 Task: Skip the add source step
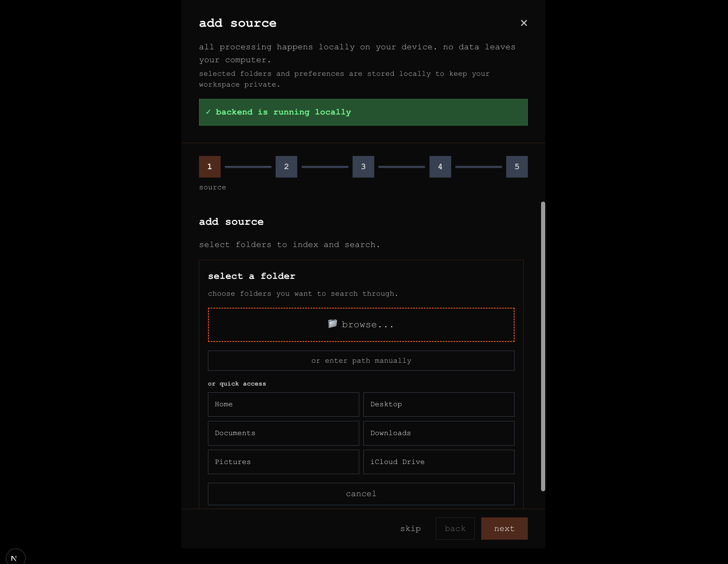411,528
